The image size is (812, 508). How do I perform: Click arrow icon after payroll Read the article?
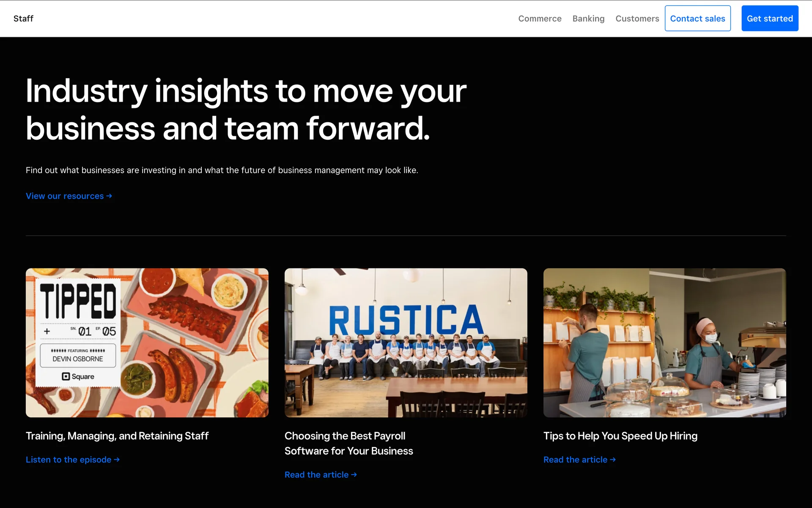[354, 475]
